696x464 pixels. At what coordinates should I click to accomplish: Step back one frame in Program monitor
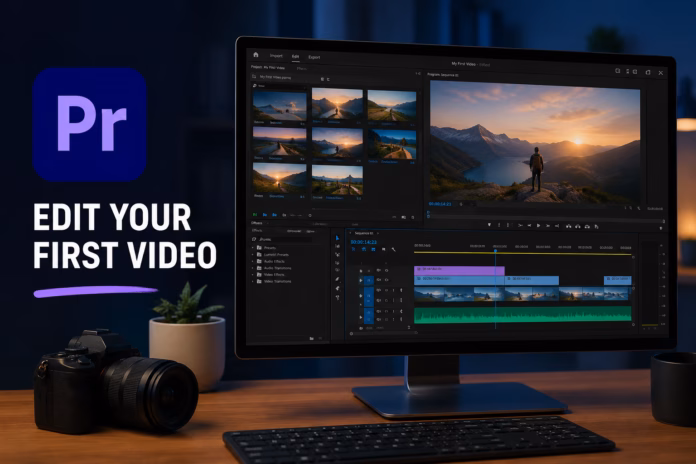point(529,226)
